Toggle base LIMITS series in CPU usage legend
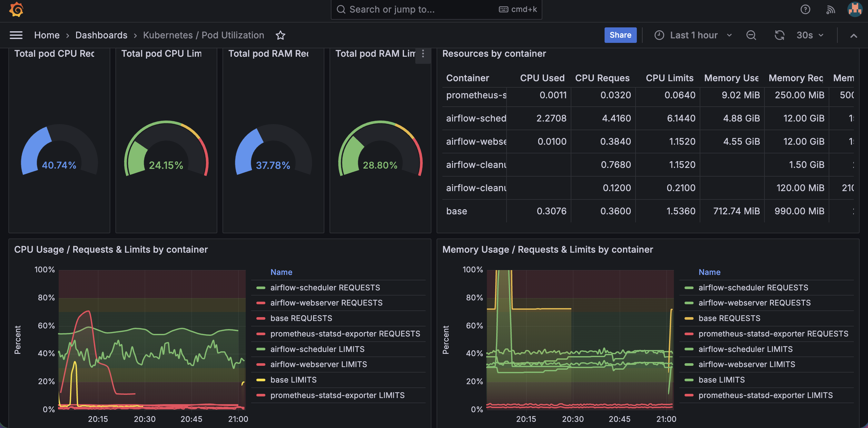868x428 pixels. tap(293, 380)
